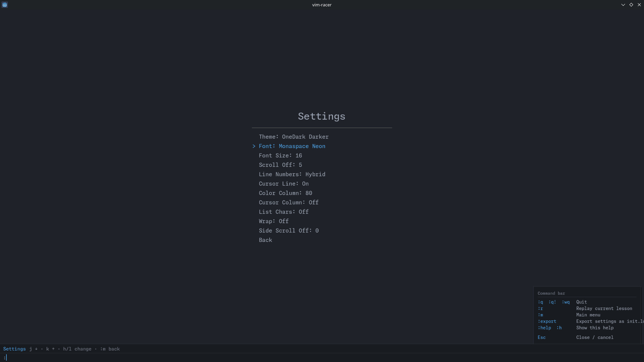Maximize the vim-racer window
The image size is (644, 362).
pyautogui.click(x=631, y=5)
